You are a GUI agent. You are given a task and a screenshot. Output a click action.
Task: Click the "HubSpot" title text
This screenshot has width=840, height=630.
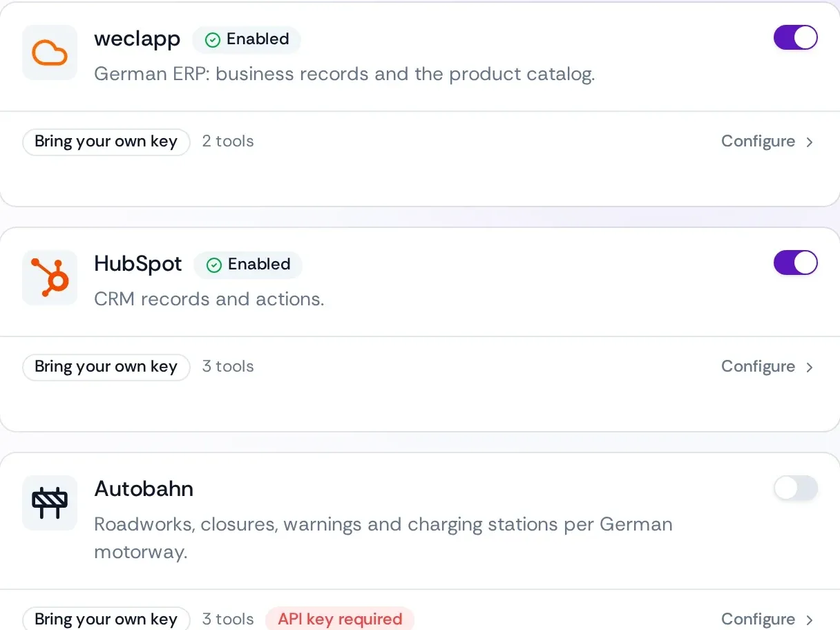(138, 264)
